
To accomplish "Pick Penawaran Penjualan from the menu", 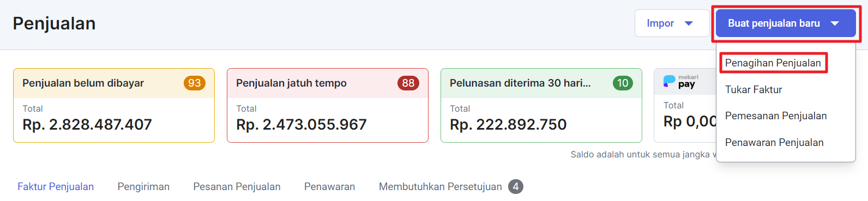I will click(x=774, y=143).
